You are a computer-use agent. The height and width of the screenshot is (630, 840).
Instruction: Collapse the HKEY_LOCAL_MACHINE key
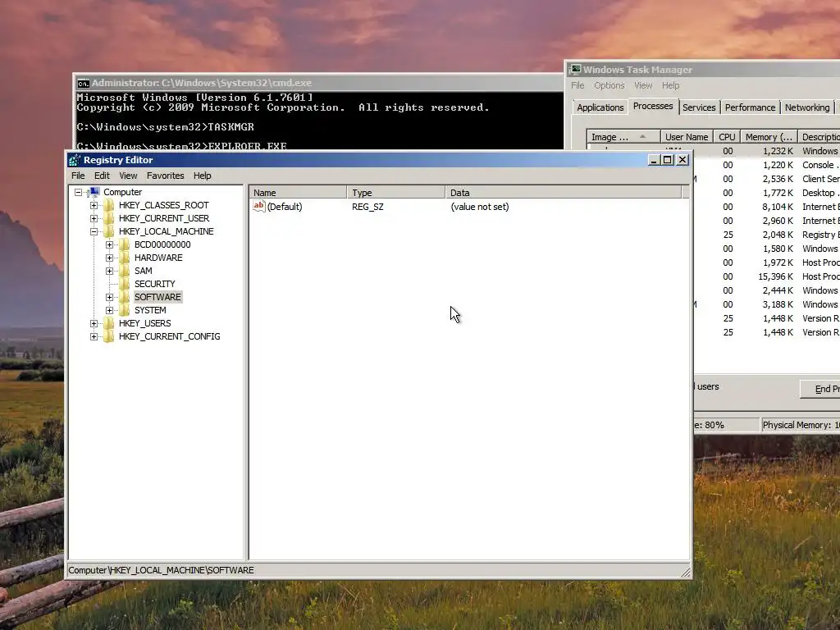click(94, 231)
